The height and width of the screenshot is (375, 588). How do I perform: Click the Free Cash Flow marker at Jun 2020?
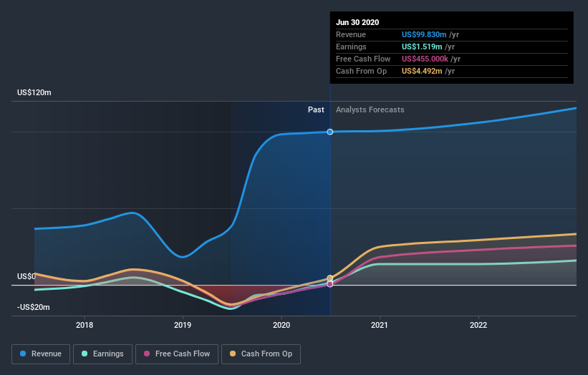tap(330, 284)
